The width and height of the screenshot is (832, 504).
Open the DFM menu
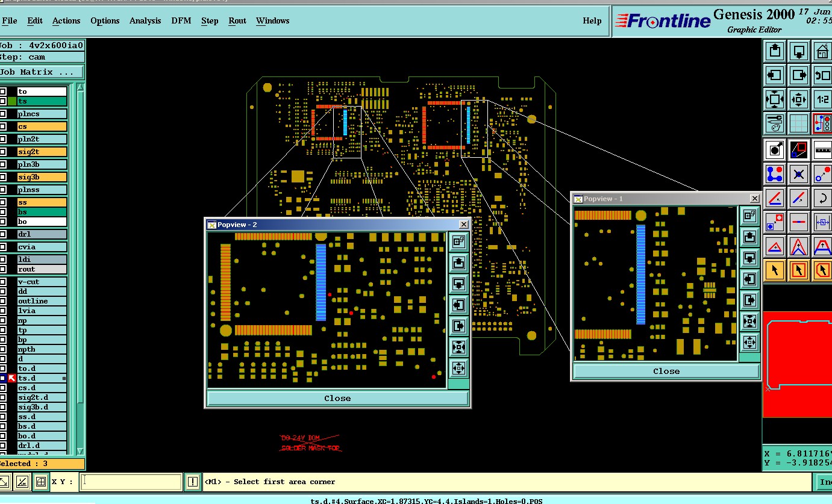181,20
